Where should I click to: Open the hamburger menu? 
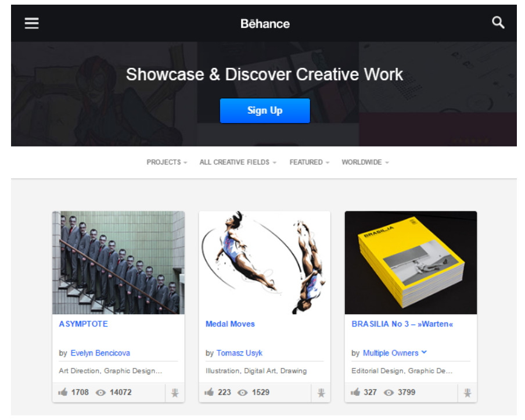[32, 23]
